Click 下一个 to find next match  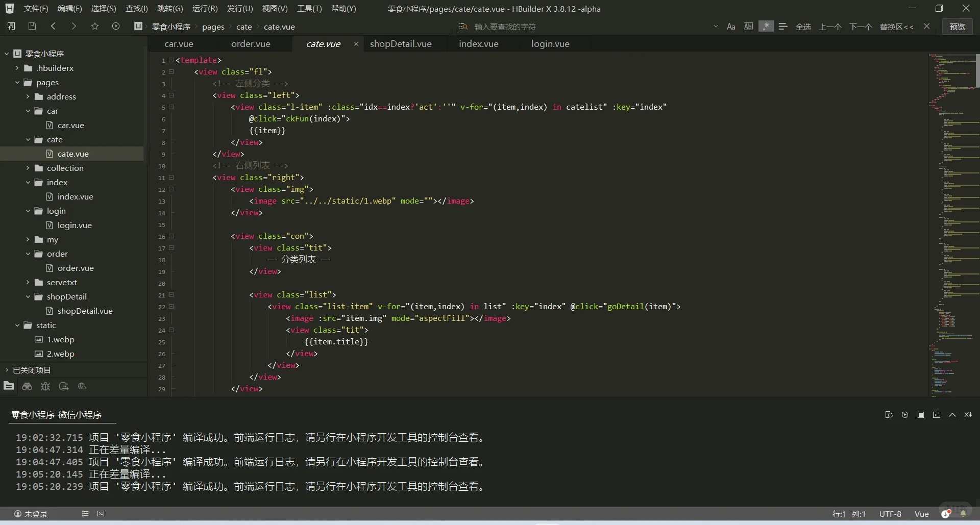coord(861,27)
